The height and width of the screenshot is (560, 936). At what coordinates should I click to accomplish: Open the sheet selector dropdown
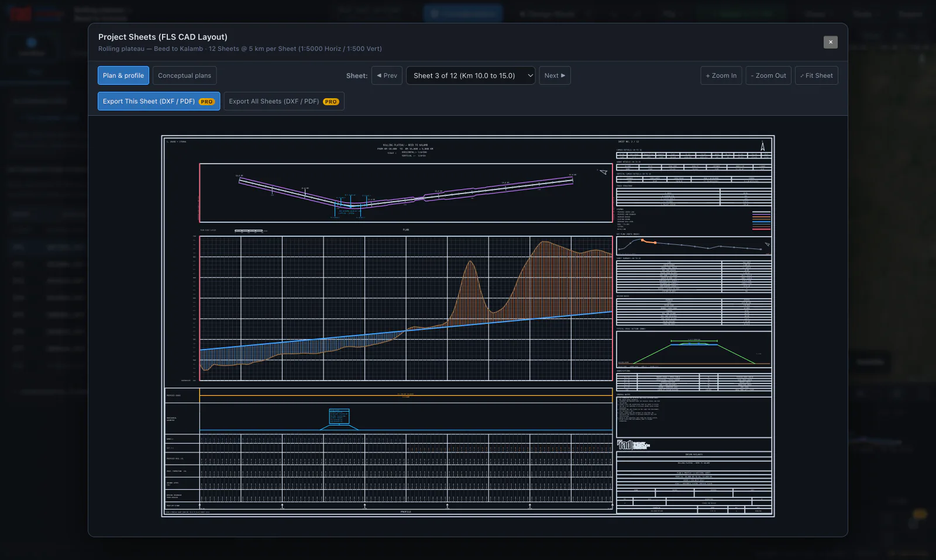(x=470, y=75)
